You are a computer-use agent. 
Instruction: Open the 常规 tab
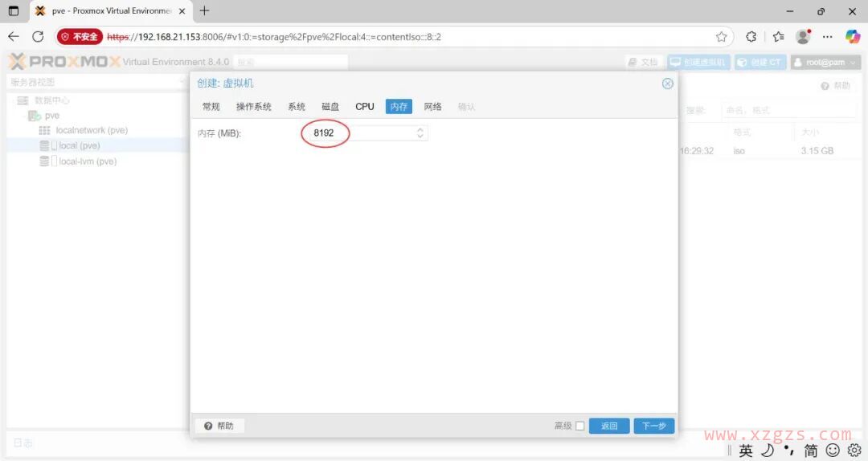coord(211,107)
